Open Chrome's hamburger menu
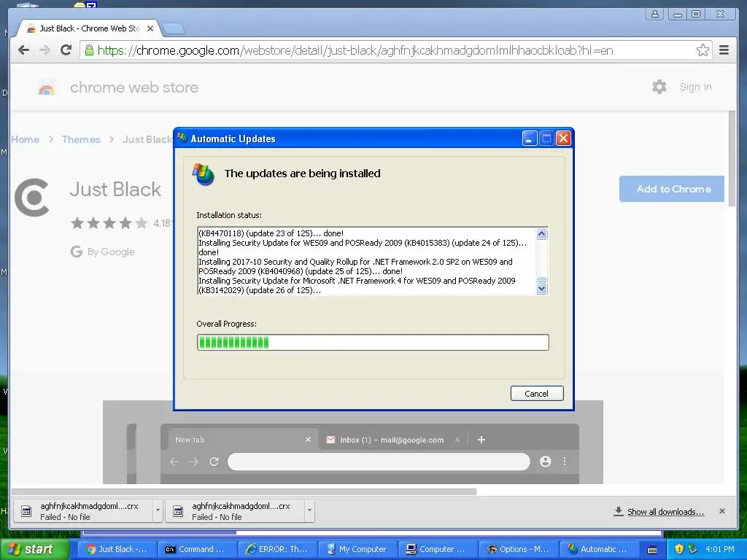The image size is (747, 560). 724,50
